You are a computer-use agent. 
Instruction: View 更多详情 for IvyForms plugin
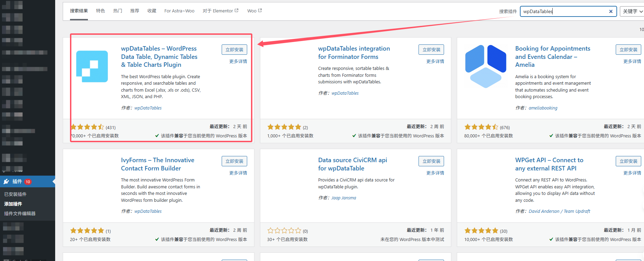[238, 173]
